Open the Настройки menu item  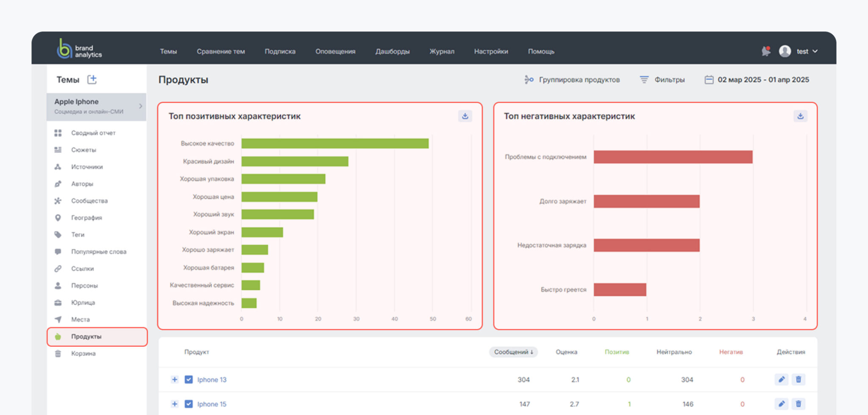click(x=491, y=51)
